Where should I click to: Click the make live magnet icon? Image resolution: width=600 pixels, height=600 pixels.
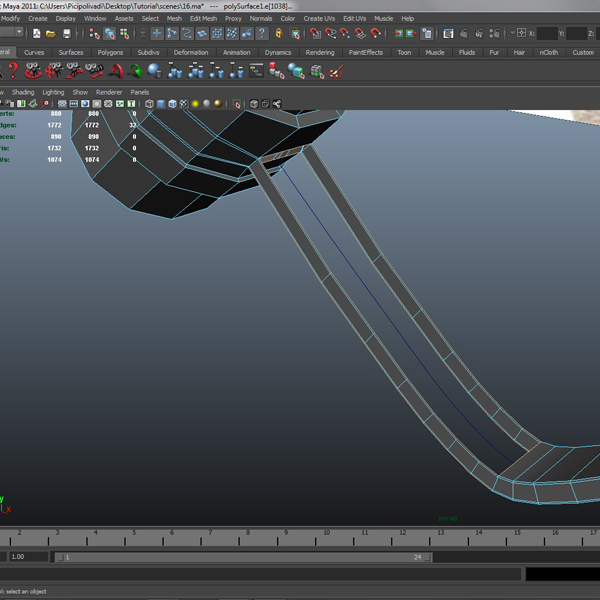(375, 34)
